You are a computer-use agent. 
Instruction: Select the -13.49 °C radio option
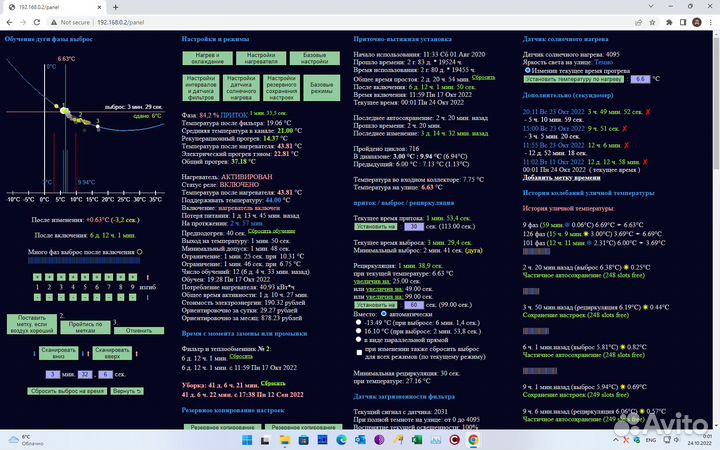point(361,323)
